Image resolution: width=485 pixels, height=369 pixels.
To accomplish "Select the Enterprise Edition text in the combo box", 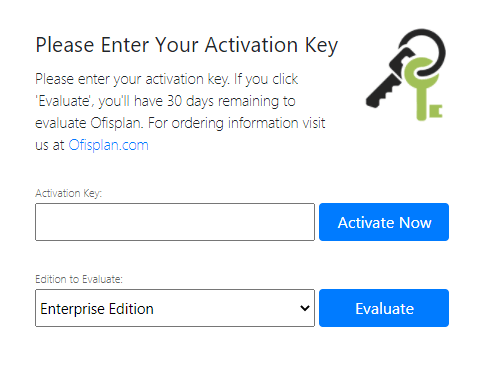I will pyautogui.click(x=97, y=309).
